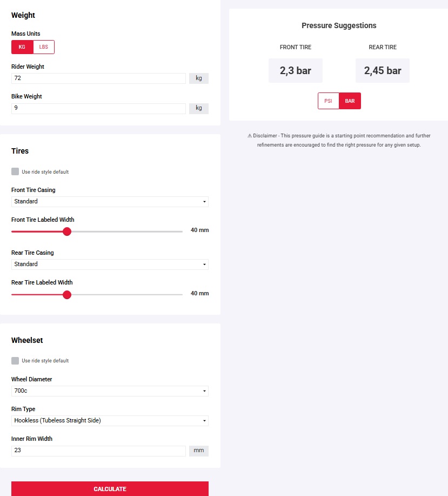The image size is (448, 496).
Task: Expand the Wheel Diameter dropdown
Action: [x=110, y=391]
